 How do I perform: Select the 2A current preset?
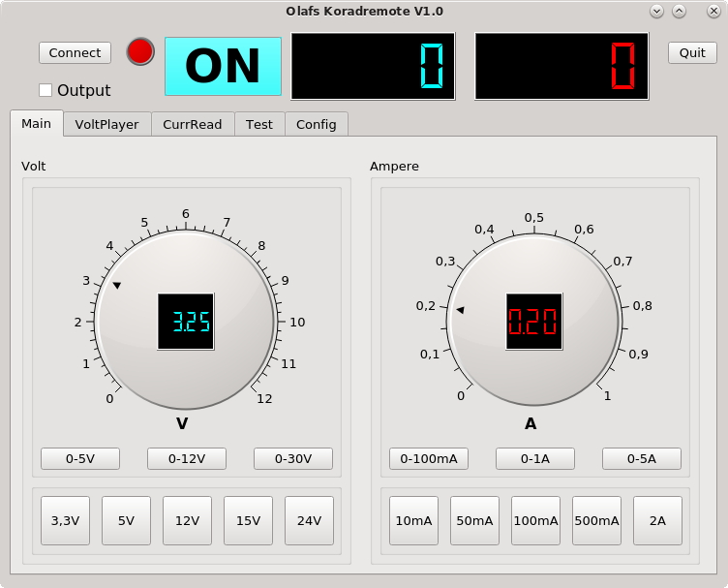657,520
